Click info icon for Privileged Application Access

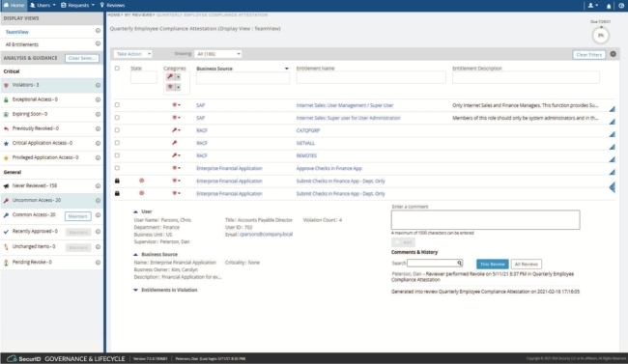click(x=98, y=157)
